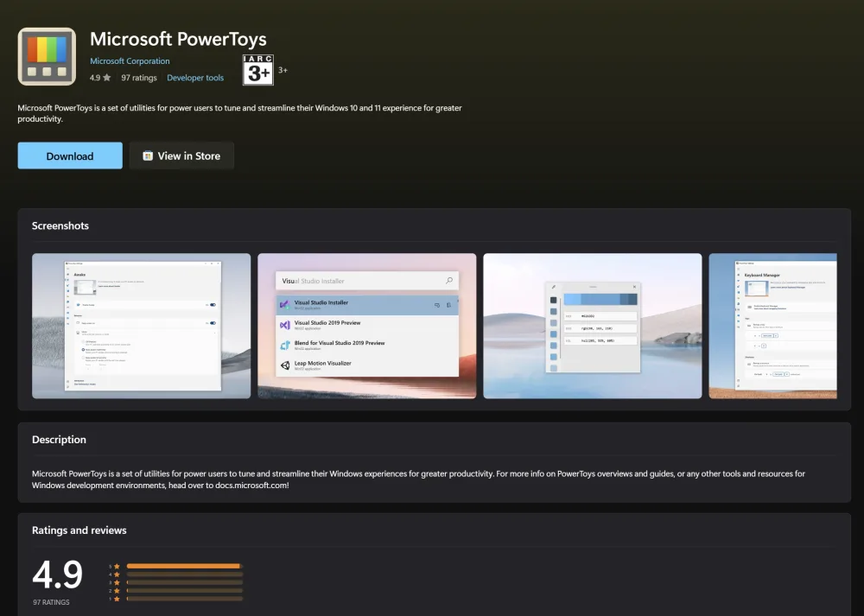Click the IARC 3+ age rating badge
Image resolution: width=864 pixels, height=616 pixels.
pyautogui.click(x=257, y=69)
